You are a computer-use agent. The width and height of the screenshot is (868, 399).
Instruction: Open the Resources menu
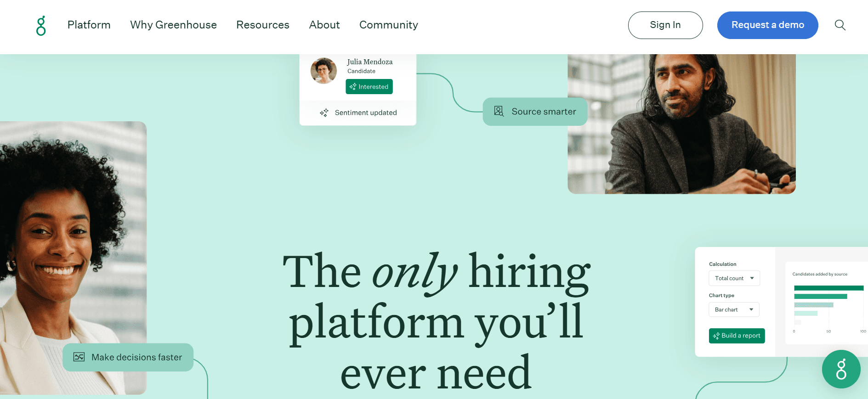coord(263,25)
